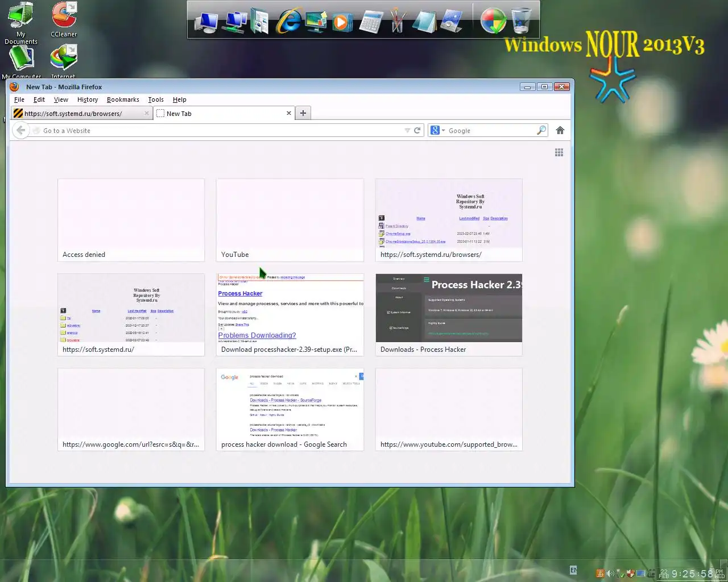Open Calculator from the dock
Screen dimensions: 728x582
click(371, 22)
